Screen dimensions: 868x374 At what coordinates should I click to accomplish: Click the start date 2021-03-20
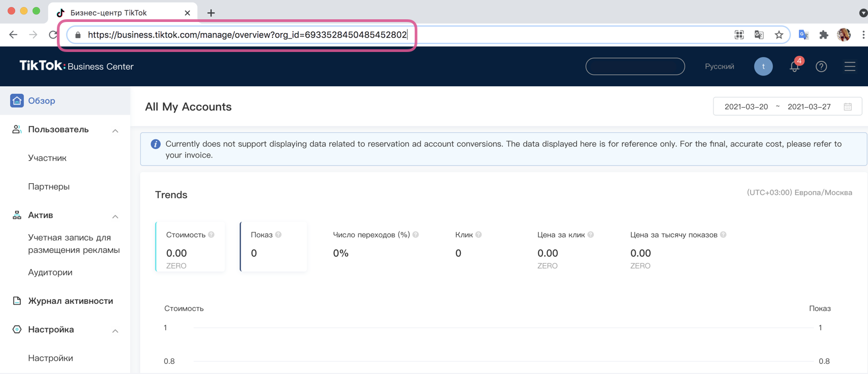746,107
